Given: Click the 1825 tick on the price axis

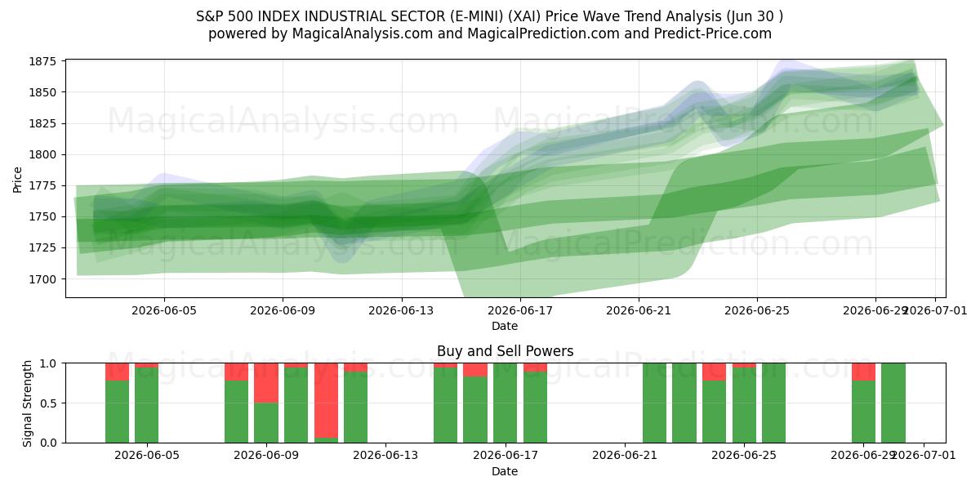Looking at the screenshot, I should [42, 123].
